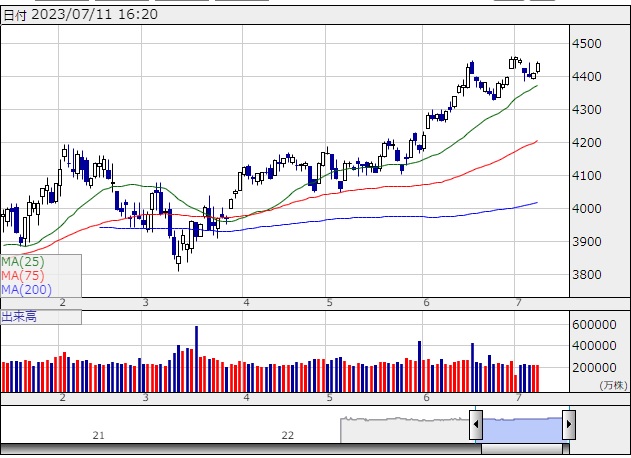This screenshot has height=458, width=631.
Task: Click the year 22 label in navigator
Action: click(x=287, y=435)
